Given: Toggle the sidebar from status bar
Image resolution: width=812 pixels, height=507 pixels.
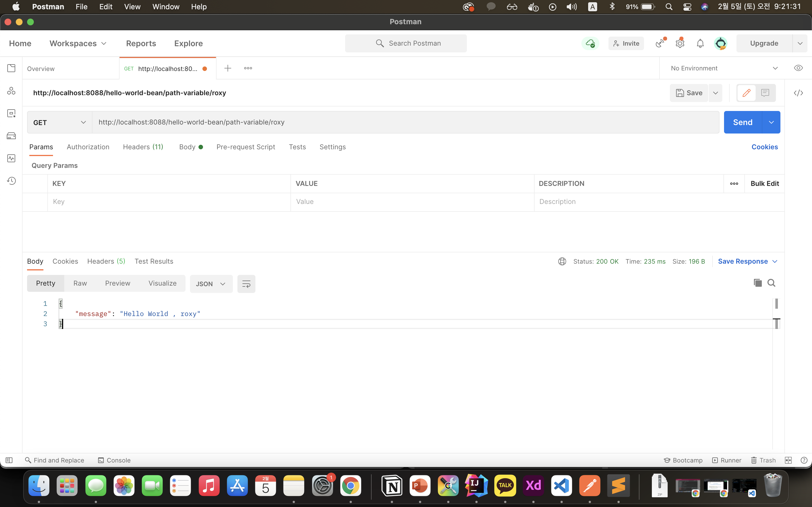Looking at the screenshot, I should 9,460.
